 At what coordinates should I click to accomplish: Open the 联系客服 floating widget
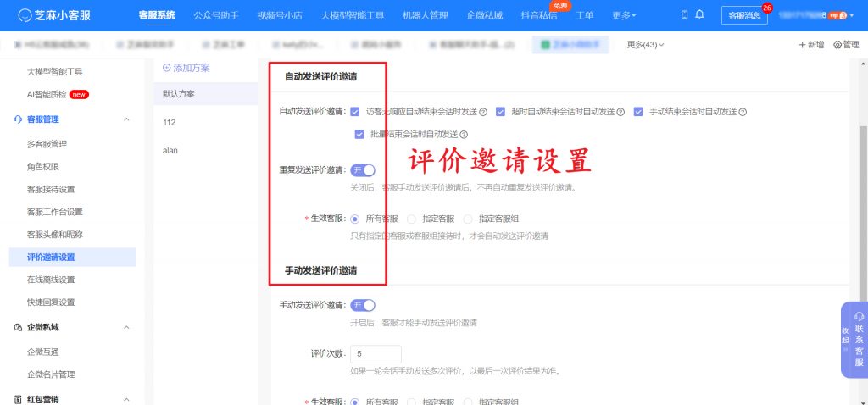coord(859,340)
